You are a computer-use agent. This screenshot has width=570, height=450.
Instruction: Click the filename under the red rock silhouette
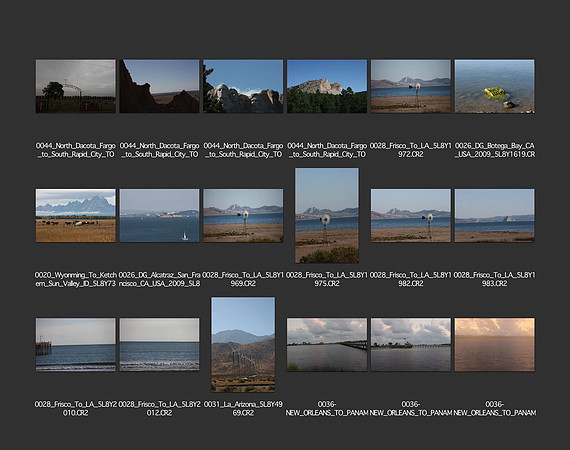point(159,150)
